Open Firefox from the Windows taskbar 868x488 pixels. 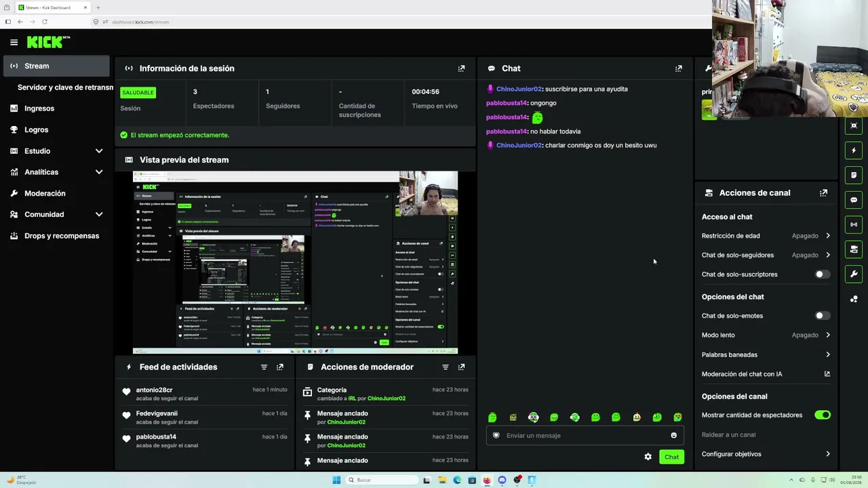[x=487, y=480]
